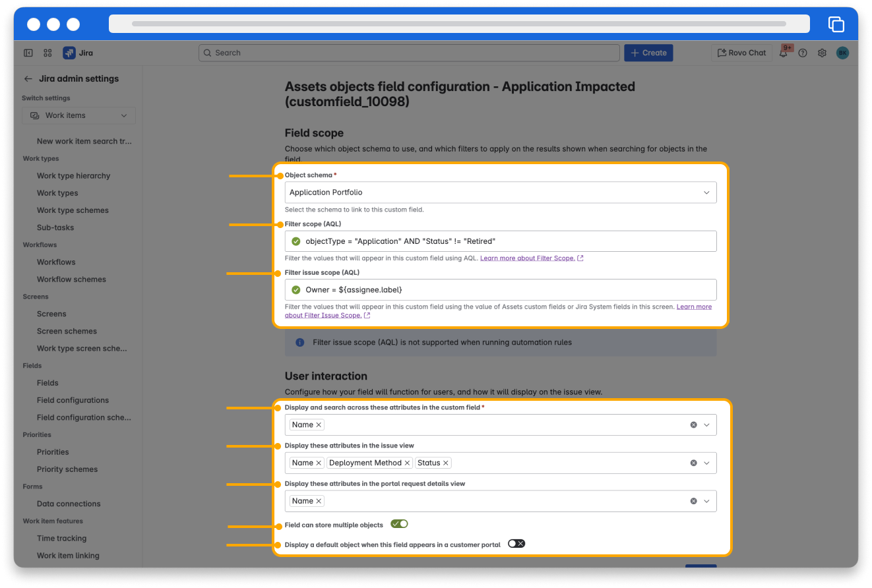Open the app switcher grid icon
Viewport: 872px width, 588px height.
pyautogui.click(x=48, y=53)
